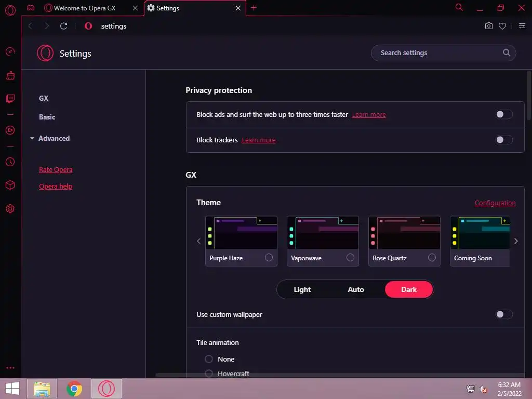Click Opera GX taskbar icon
Viewport: 532px width, 399px height.
(x=106, y=389)
